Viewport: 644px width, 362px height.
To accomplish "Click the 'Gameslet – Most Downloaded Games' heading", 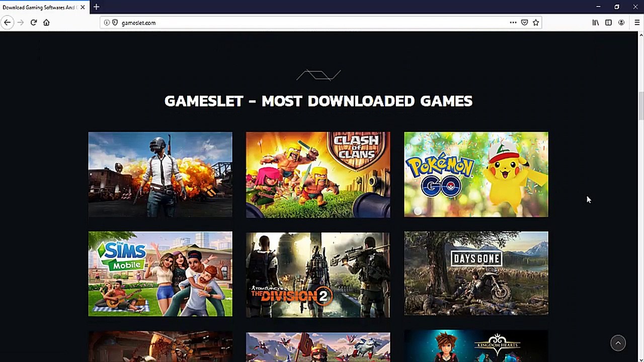I will pos(318,101).
